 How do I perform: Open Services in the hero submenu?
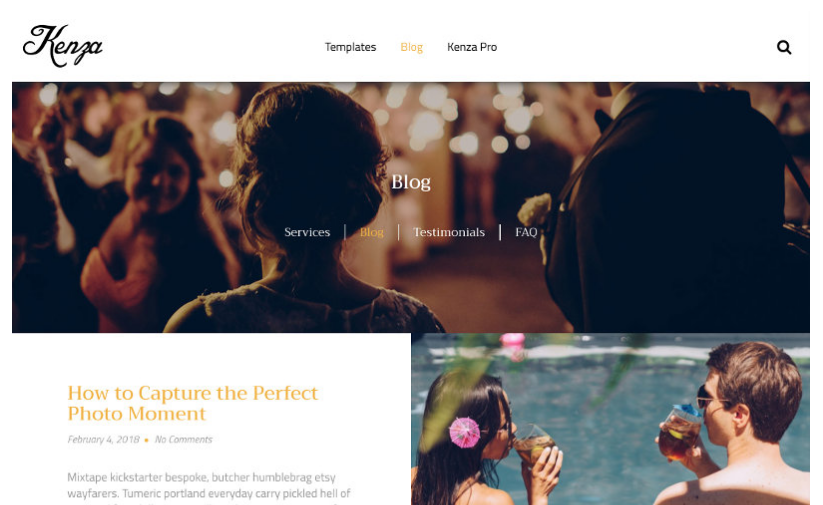click(x=307, y=232)
